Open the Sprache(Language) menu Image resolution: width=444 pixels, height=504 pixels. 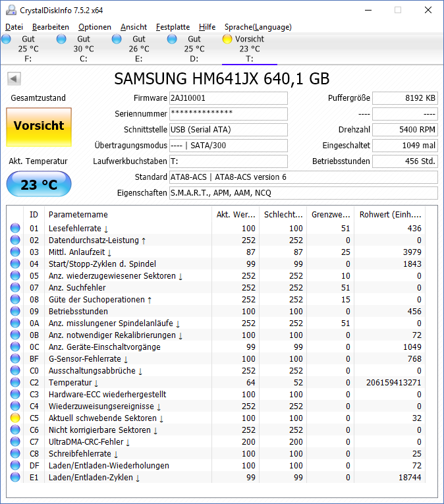(258, 27)
